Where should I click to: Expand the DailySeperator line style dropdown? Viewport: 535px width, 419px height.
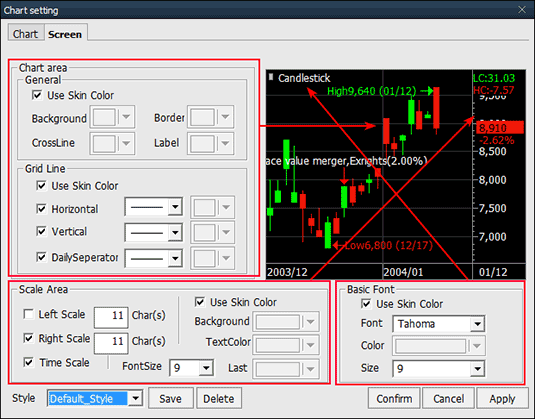tap(154, 258)
